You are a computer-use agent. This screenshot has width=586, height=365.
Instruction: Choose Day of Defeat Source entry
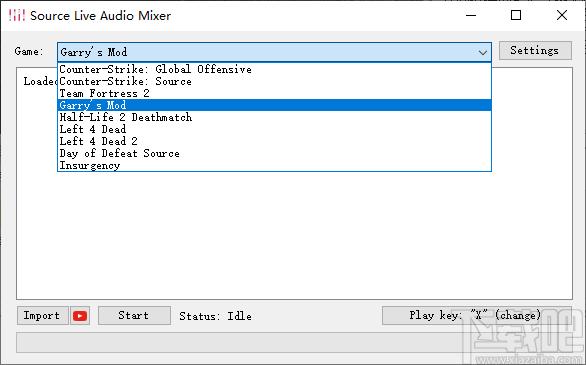coord(274,153)
